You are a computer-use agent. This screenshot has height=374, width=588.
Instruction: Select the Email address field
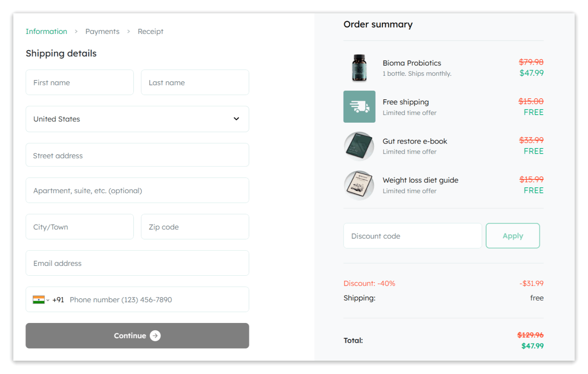coord(137,263)
